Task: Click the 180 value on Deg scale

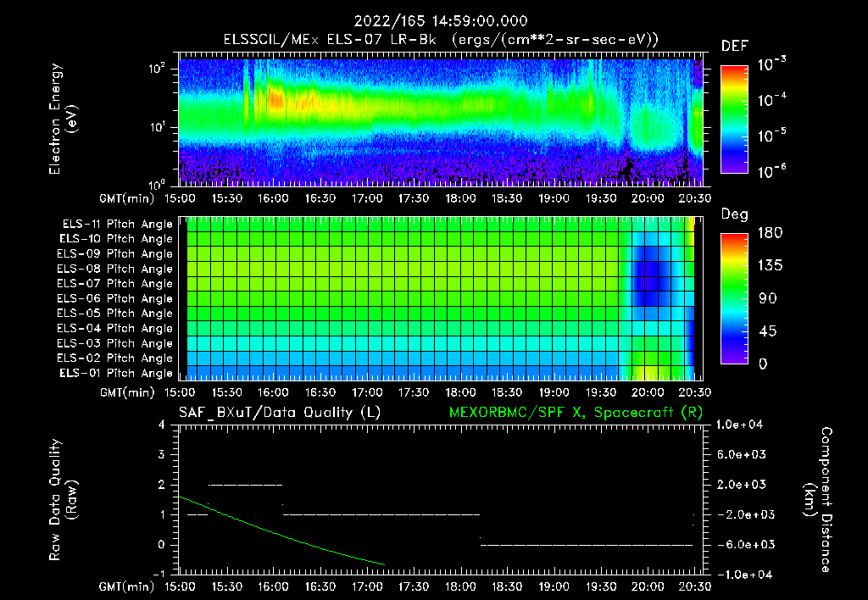Action: pos(770,232)
